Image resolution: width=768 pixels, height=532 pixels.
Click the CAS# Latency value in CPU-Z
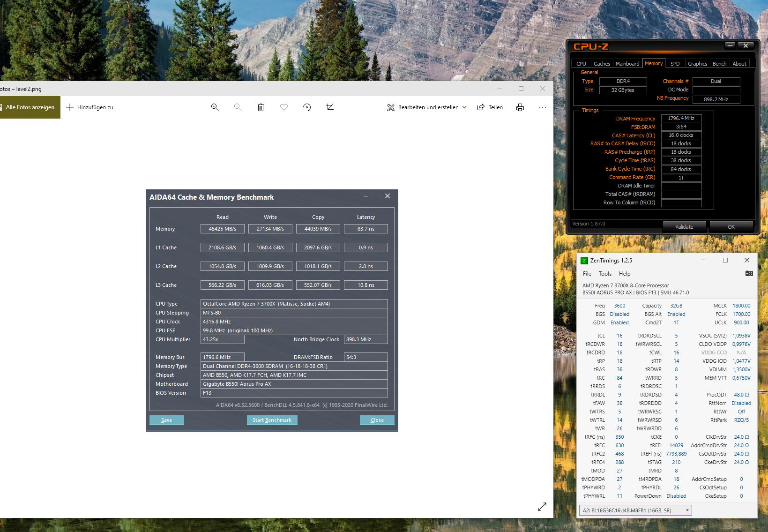pos(681,135)
